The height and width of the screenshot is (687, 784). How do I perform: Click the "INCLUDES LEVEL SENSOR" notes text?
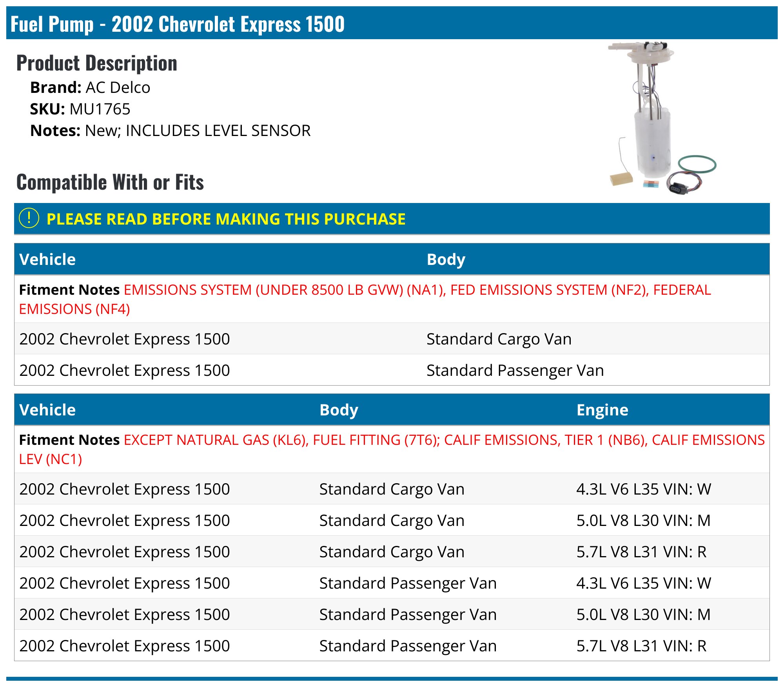tap(218, 131)
